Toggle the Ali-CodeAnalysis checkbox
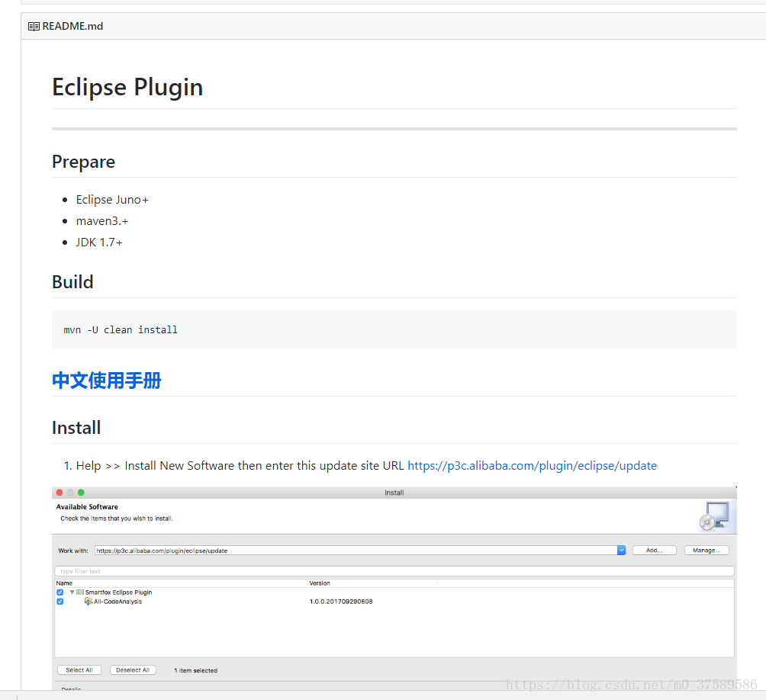 coord(60,602)
